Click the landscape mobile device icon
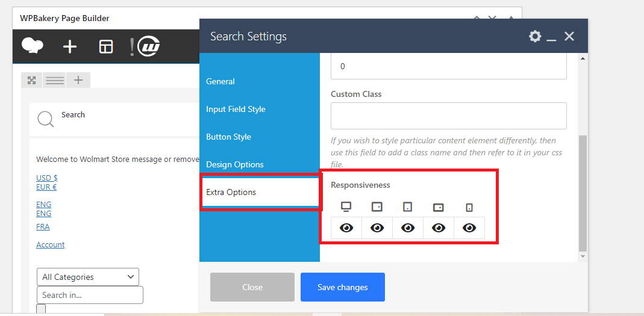This screenshot has width=644, height=316. coord(438,208)
